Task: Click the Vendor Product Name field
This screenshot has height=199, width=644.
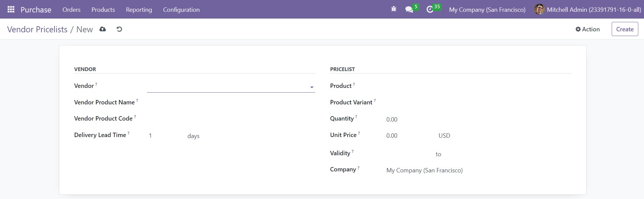Action: click(231, 102)
